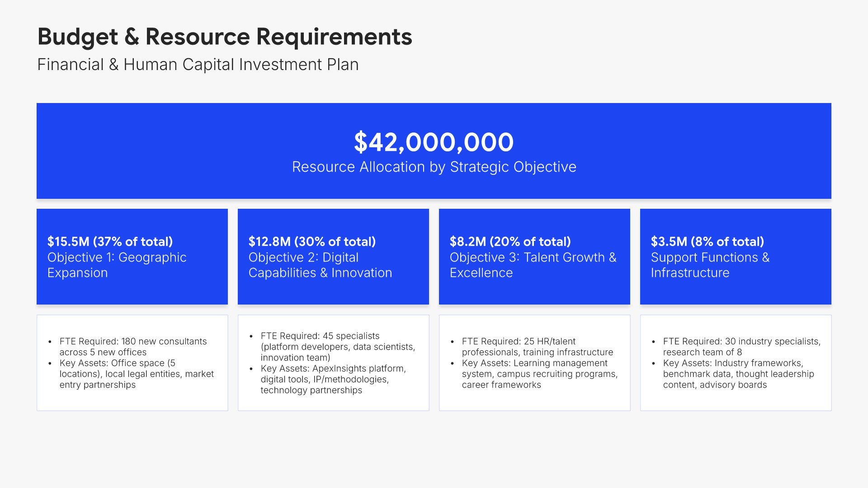Viewport: 868px width, 488px height.
Task: Click the Office space key assets bullet
Action: pos(136,374)
